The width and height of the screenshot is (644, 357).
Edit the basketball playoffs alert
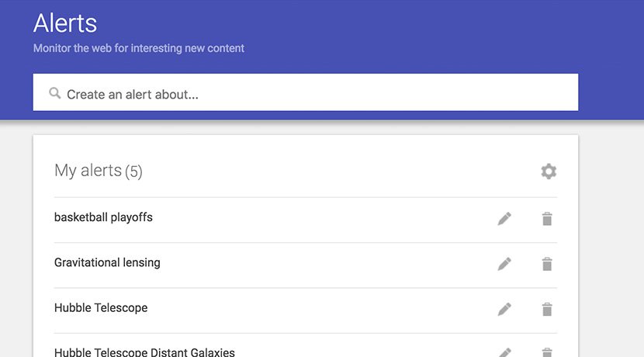504,219
